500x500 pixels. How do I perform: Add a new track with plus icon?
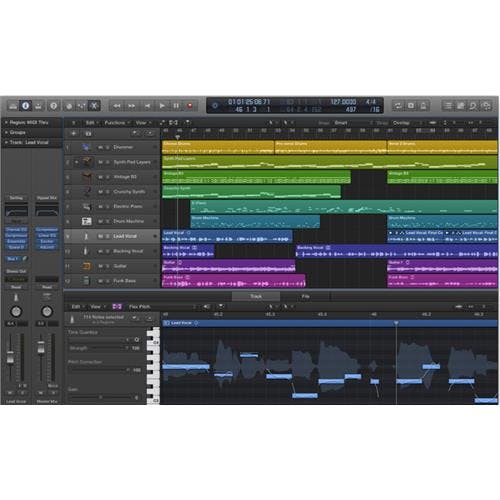74,133
